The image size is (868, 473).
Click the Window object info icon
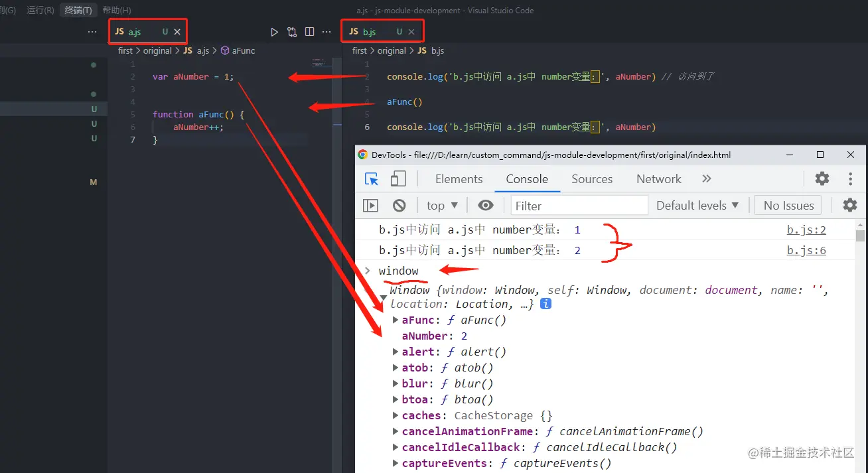coord(545,304)
